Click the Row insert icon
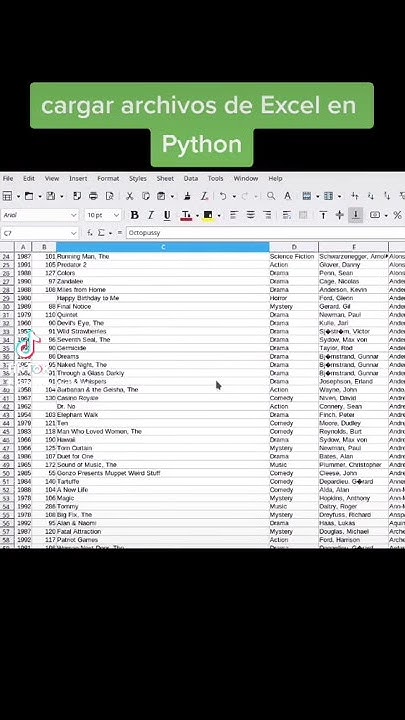405x720 pixels. click(307, 196)
